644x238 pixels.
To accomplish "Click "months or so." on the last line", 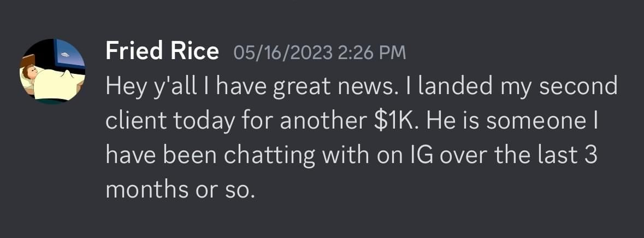I will coord(180,189).
